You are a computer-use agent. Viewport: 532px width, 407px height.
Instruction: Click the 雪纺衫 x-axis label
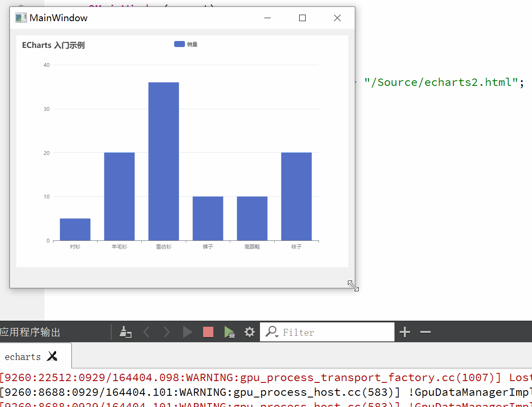[x=163, y=247]
